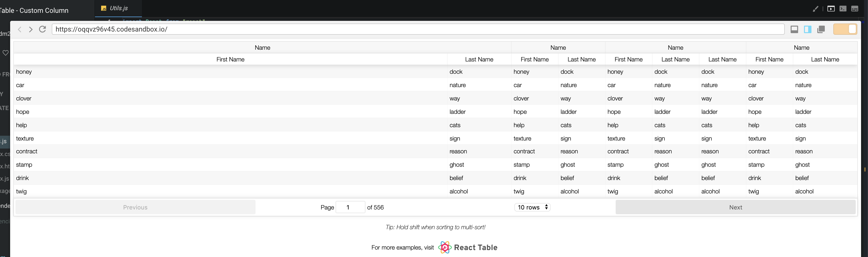
Task: Open Prettier formatting with the paintbrush icon
Action: (815, 9)
